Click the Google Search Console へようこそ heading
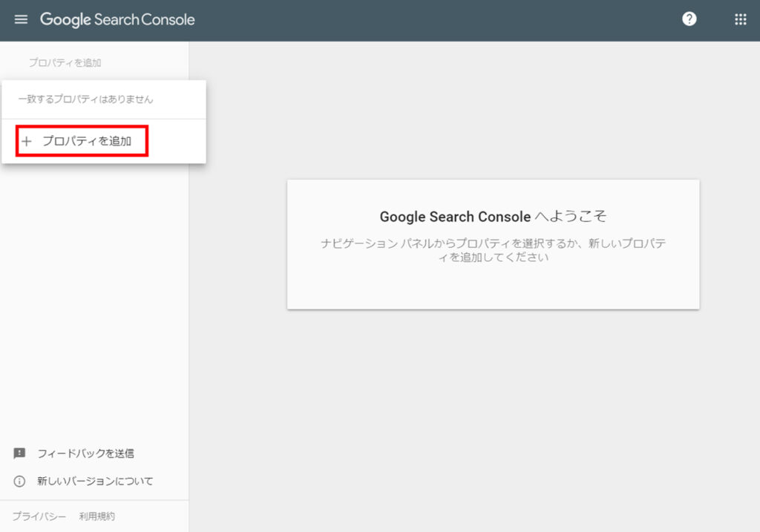 [x=493, y=216]
